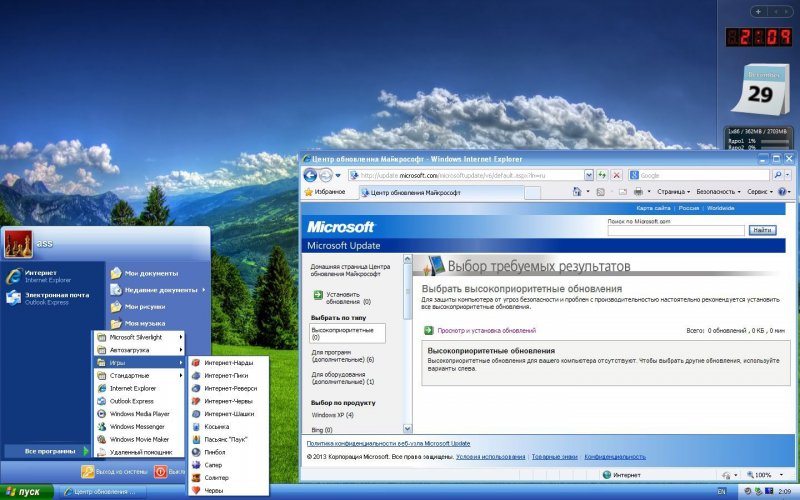Click the blue Help question mark icon

pos(782,192)
